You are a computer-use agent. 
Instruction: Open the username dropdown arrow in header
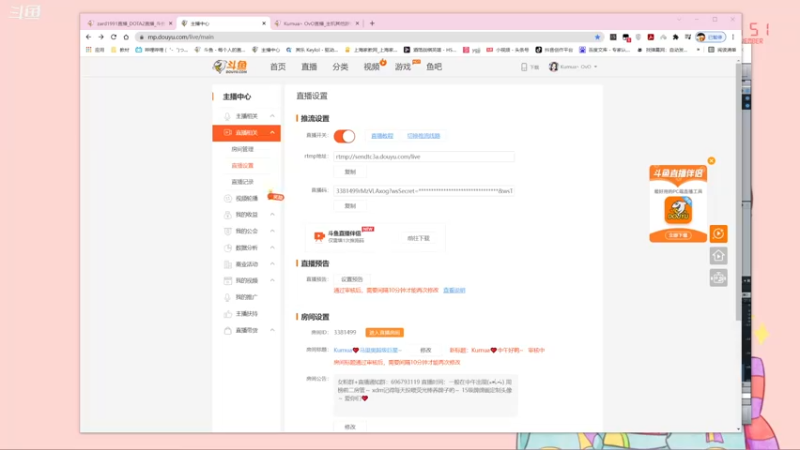tap(595, 67)
